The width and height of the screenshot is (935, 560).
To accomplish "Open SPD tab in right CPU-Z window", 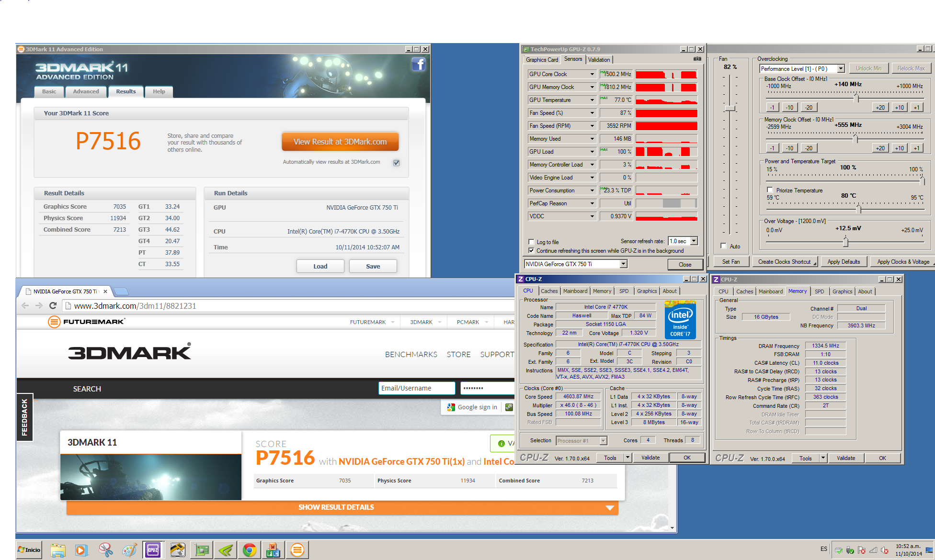I will click(x=820, y=291).
